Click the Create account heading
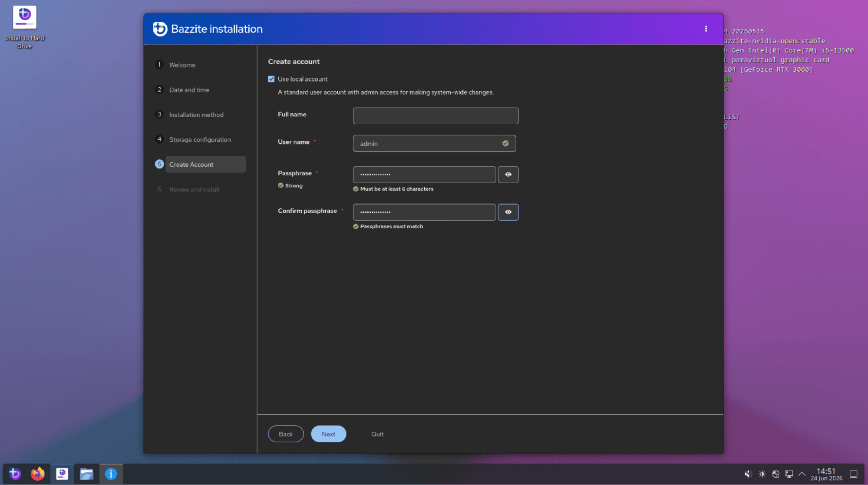The image size is (868, 485). pyautogui.click(x=294, y=62)
